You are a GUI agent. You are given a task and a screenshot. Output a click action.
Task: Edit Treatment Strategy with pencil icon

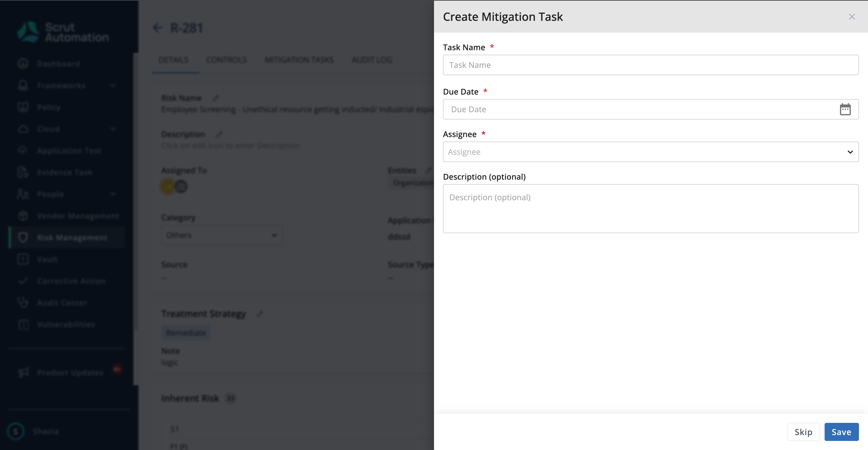click(x=259, y=314)
